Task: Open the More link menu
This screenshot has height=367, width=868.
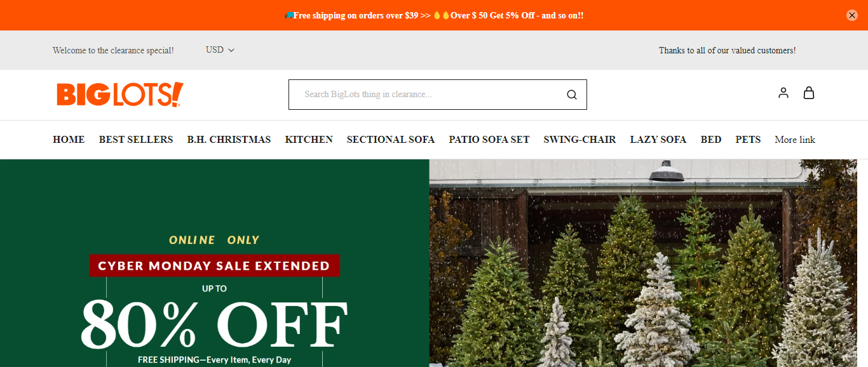Action: point(795,140)
